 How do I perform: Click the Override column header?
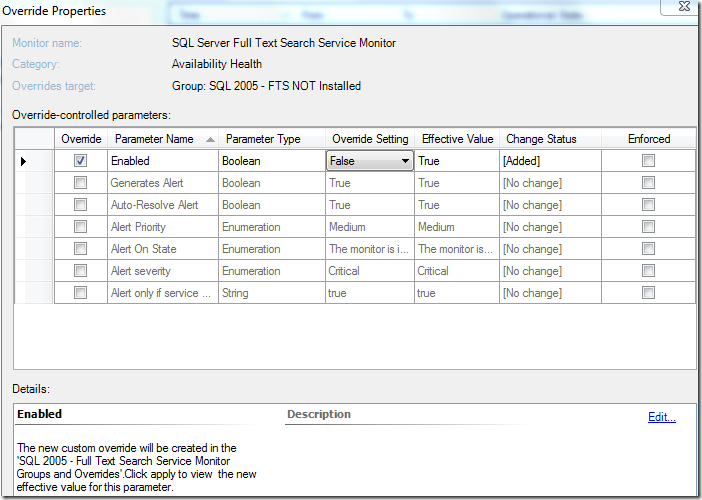(81, 139)
